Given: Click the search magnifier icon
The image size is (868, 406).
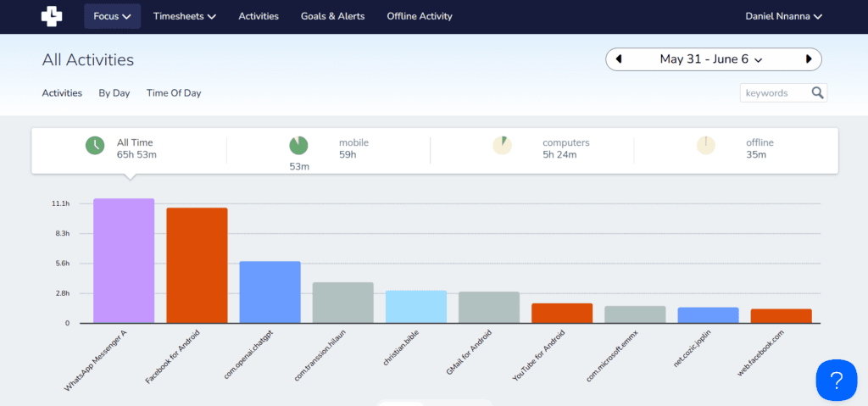Looking at the screenshot, I should [x=818, y=92].
